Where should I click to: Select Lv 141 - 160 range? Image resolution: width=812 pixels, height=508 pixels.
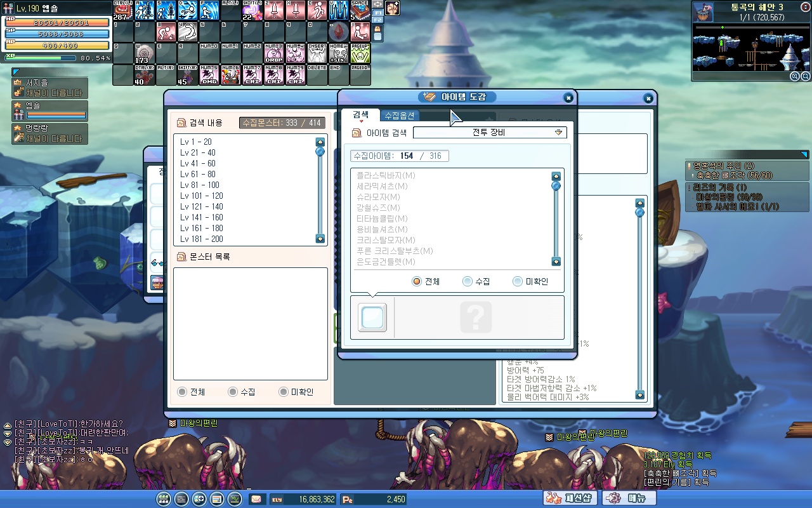(201, 217)
